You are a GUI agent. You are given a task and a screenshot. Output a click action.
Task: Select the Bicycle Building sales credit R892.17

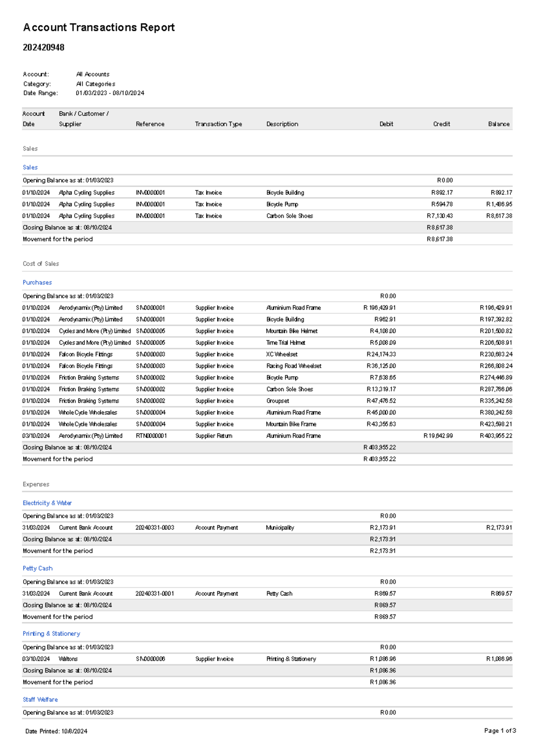point(442,193)
